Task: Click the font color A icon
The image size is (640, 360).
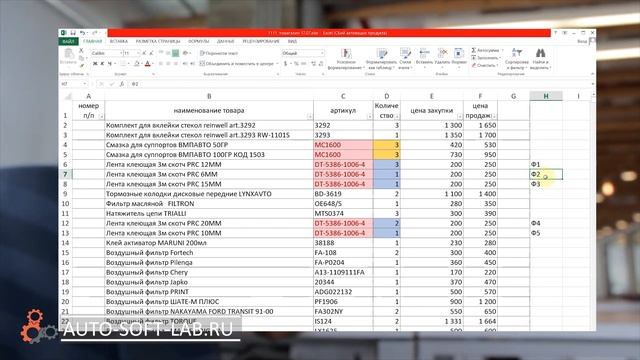Action: coord(147,64)
